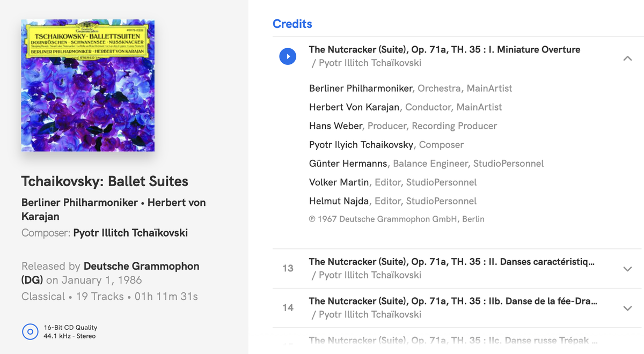
Task: Click Volker Martin editor credit
Action: (339, 182)
